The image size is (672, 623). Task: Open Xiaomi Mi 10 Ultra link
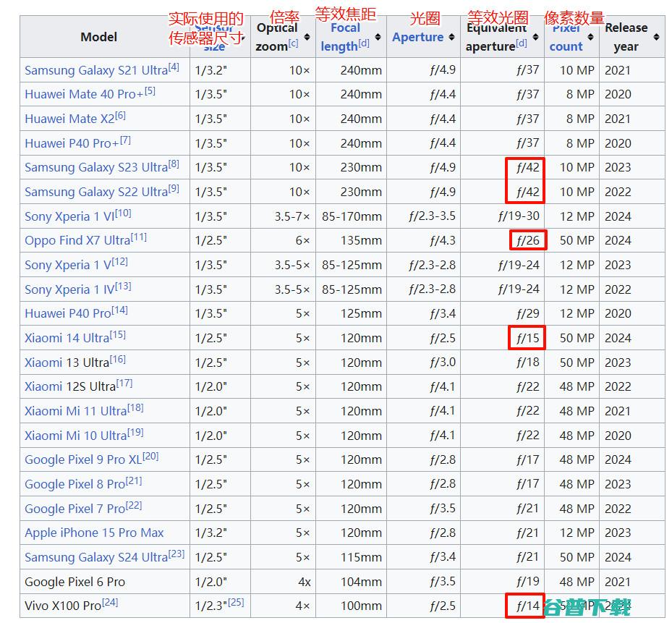[75, 436]
